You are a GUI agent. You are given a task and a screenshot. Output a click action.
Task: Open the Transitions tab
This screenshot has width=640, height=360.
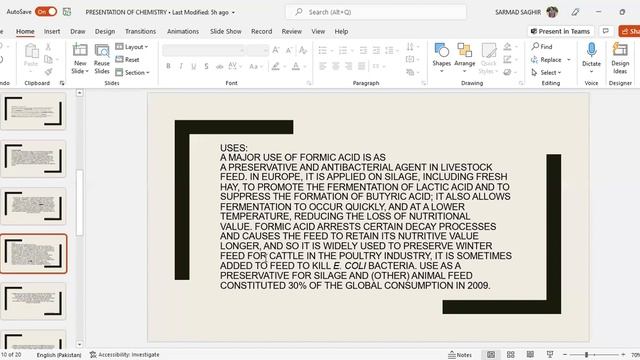pos(140,31)
